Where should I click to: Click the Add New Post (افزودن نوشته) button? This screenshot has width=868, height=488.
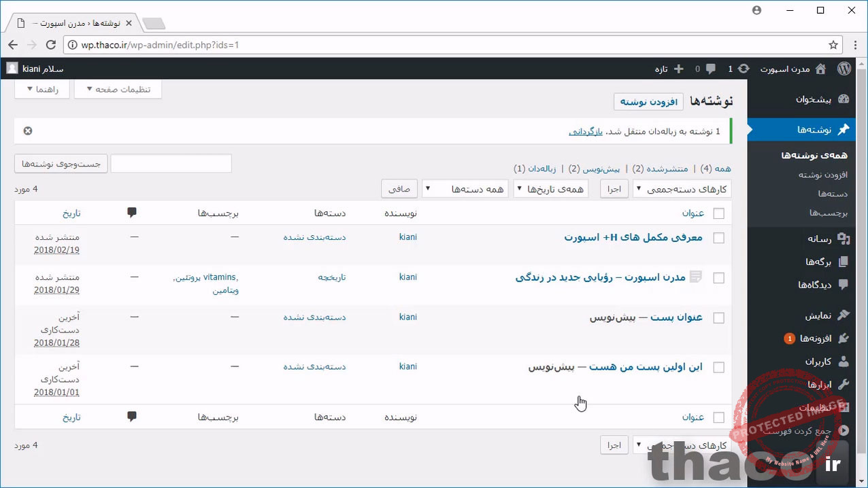[648, 102]
